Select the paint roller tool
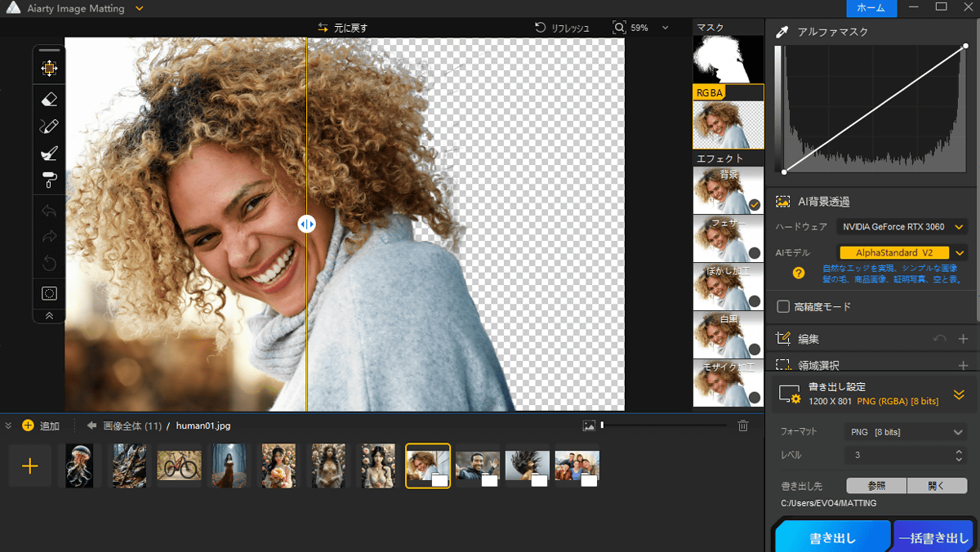This screenshot has width=980, height=552. tap(49, 180)
